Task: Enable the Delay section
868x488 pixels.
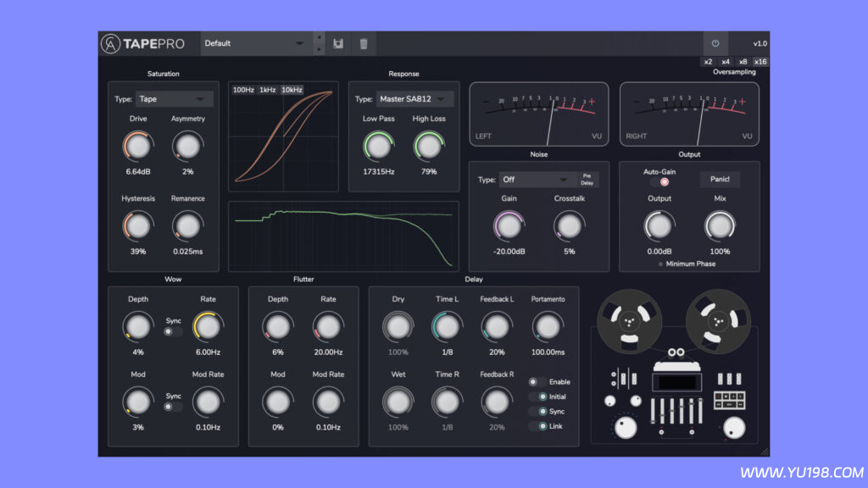Action: click(534, 382)
